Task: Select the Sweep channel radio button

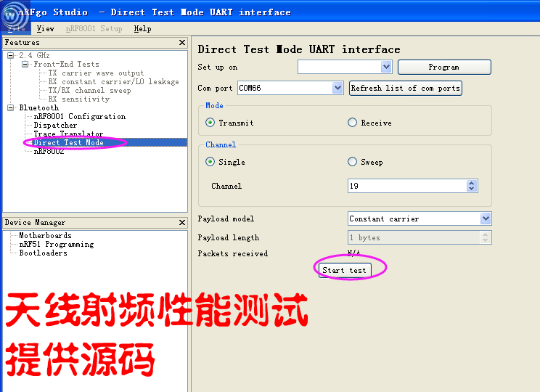Action: point(352,162)
